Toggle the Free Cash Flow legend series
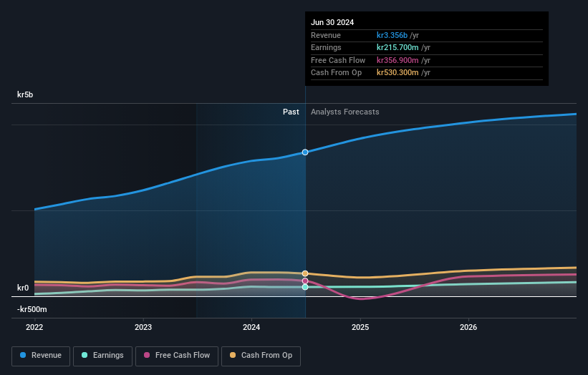The height and width of the screenshot is (375, 588). (177, 356)
